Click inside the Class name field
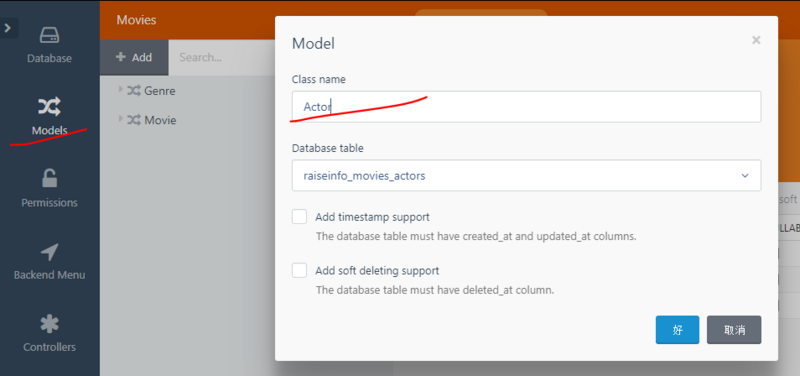Image resolution: width=800 pixels, height=376 pixels. [x=527, y=107]
